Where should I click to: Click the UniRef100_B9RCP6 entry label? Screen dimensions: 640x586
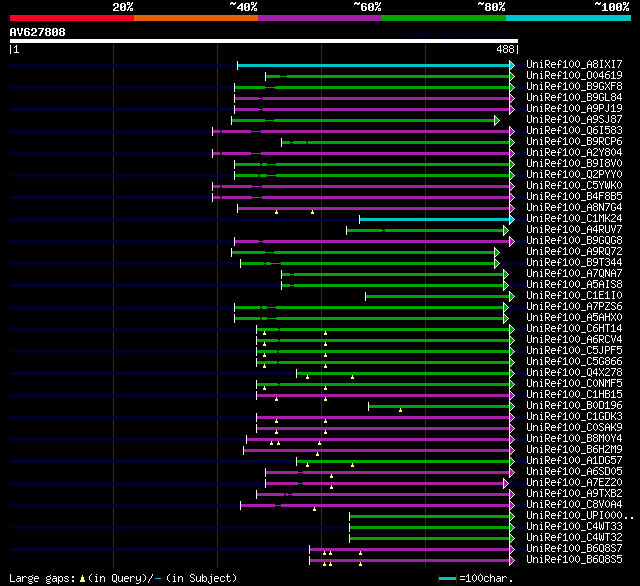(574, 142)
